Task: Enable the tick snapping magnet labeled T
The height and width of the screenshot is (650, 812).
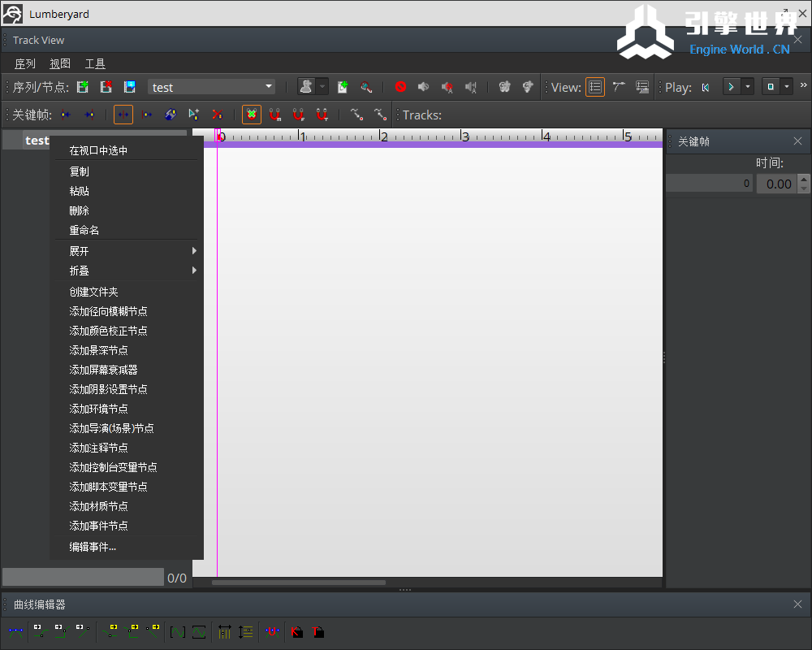Action: pyautogui.click(x=322, y=115)
